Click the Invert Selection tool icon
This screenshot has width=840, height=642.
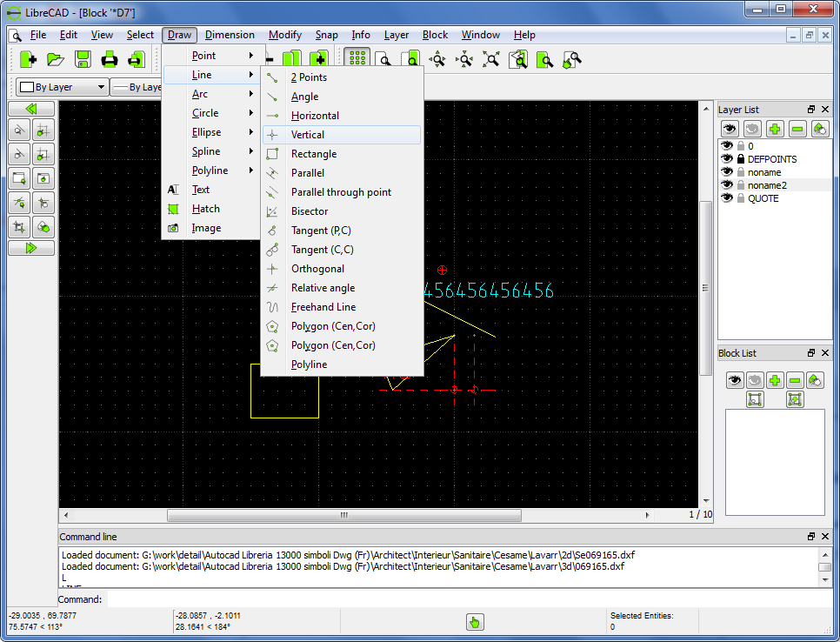(x=19, y=227)
